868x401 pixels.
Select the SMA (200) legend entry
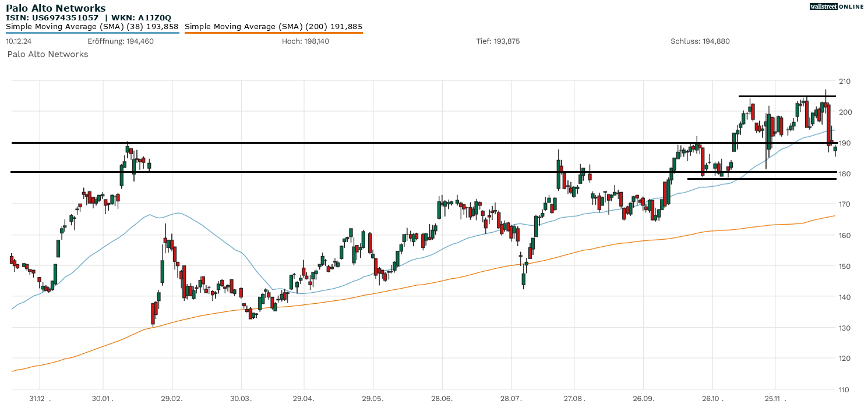coord(274,26)
